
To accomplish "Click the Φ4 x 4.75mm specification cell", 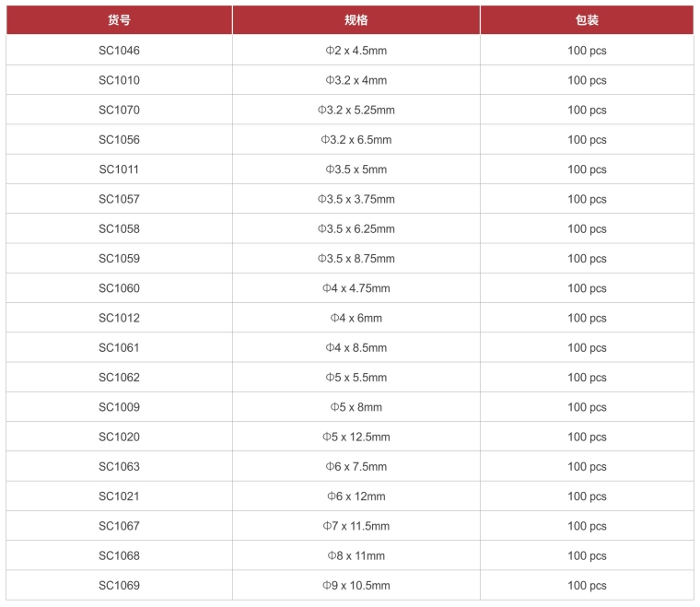I will 356,288.
